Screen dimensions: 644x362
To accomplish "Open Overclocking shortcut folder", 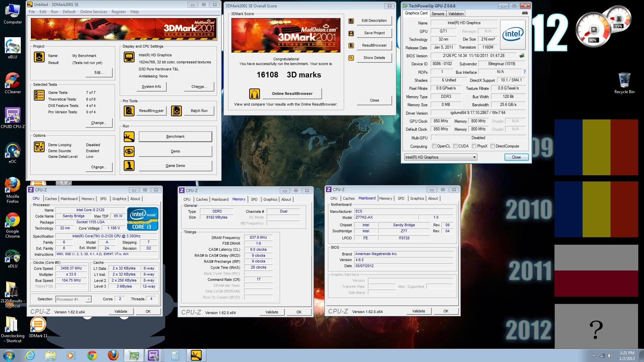I will (x=13, y=329).
